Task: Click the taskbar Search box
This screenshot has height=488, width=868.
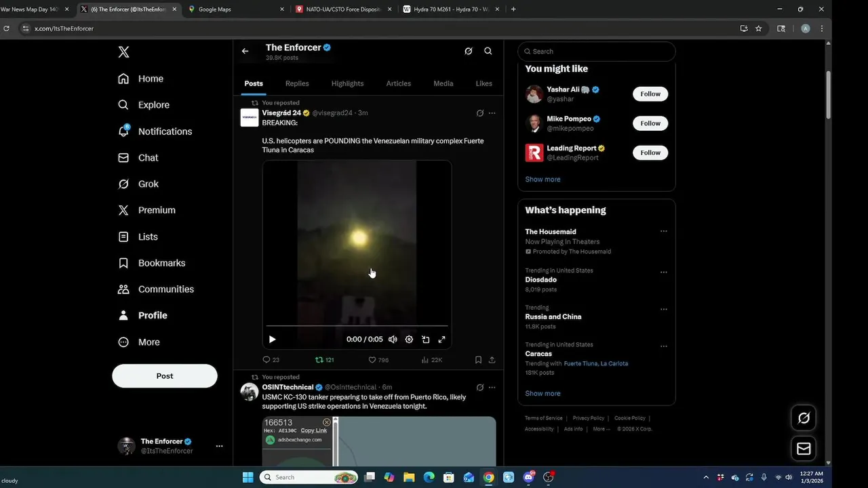Action: tap(309, 477)
